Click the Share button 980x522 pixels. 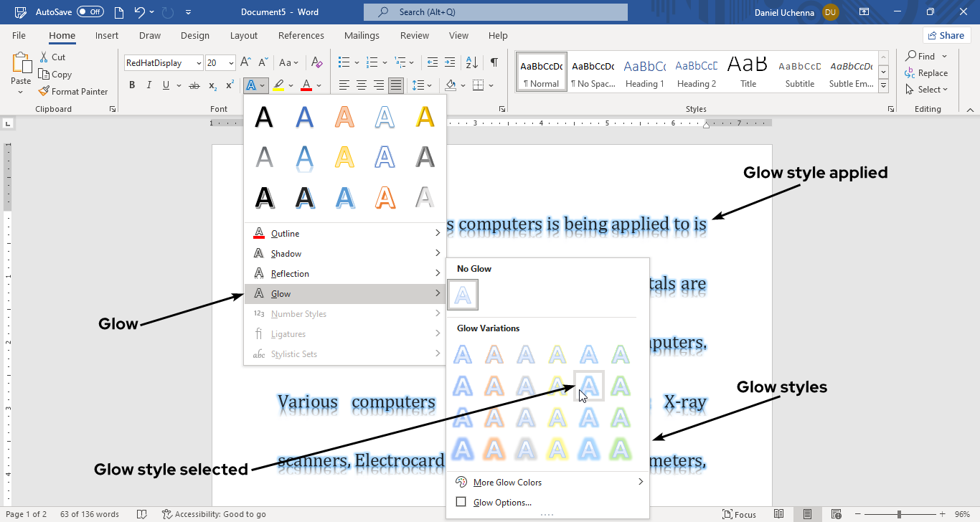tap(946, 36)
